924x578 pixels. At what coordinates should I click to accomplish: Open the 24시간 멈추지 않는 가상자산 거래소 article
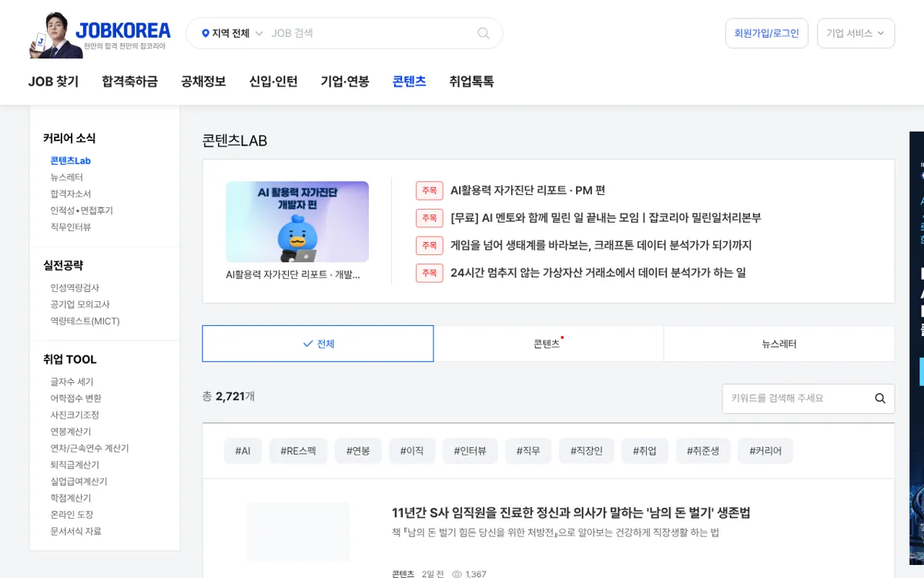(598, 273)
